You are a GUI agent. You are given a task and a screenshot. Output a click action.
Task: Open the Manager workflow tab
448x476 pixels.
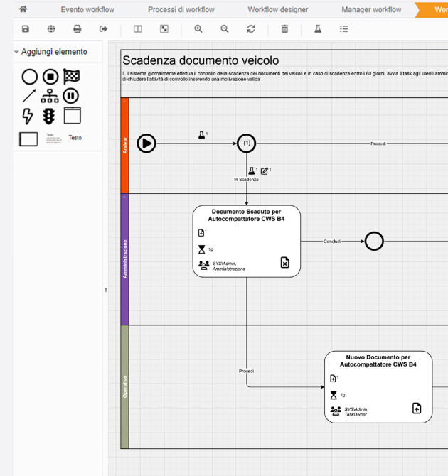[x=371, y=10]
